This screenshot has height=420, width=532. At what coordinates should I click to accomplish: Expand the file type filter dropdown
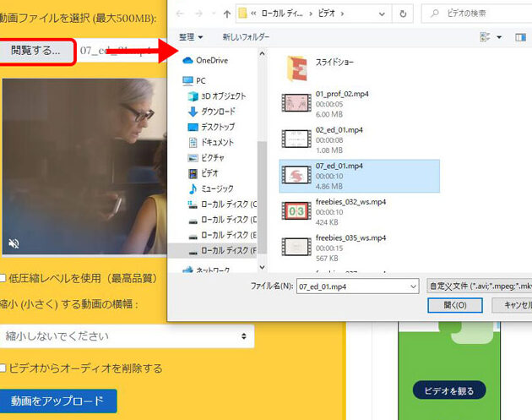(x=480, y=286)
